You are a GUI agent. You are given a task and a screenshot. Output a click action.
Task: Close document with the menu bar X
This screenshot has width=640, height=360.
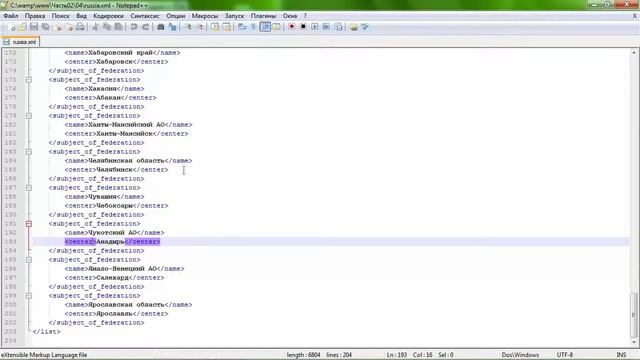[x=635, y=16]
